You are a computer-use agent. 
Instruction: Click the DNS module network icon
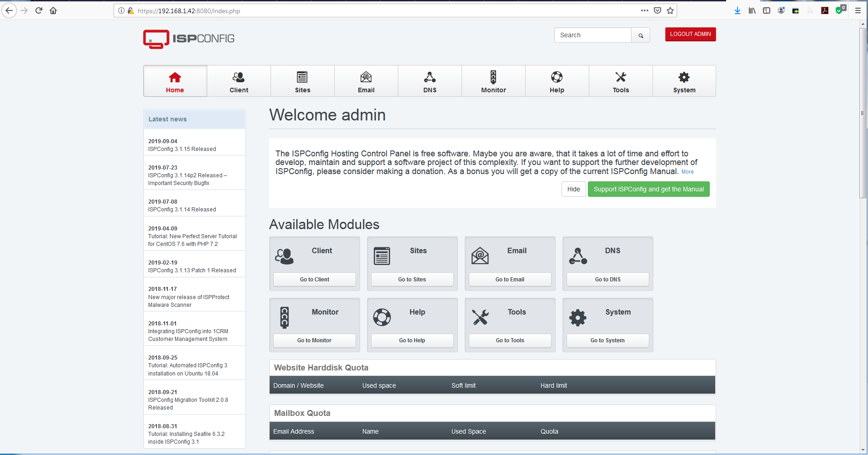[x=578, y=256]
